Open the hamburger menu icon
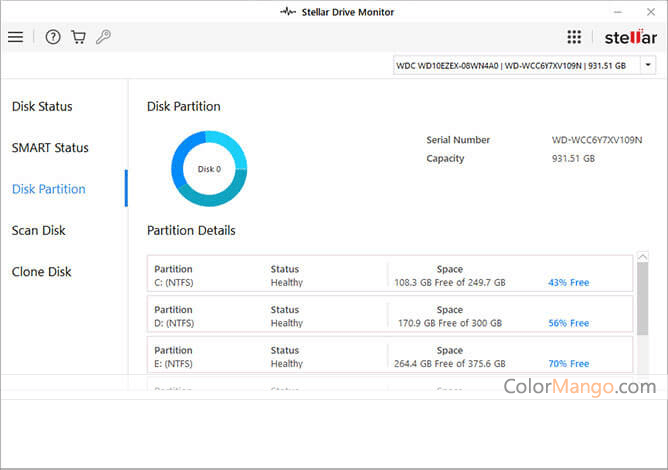The width and height of the screenshot is (668, 470). pyautogui.click(x=15, y=37)
